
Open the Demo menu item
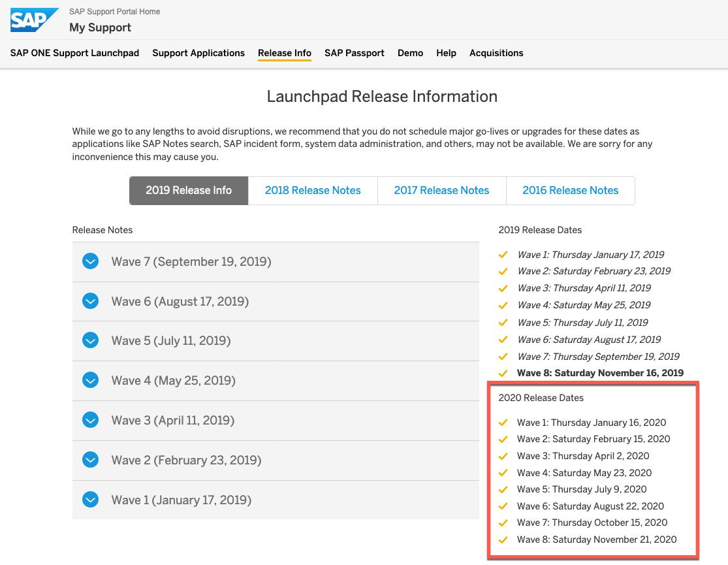[x=411, y=53]
